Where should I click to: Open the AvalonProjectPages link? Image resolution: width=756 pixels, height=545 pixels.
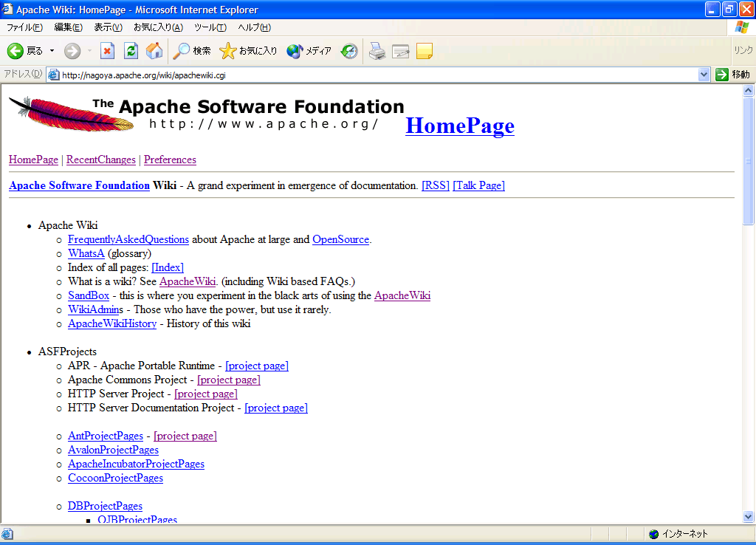[113, 450]
